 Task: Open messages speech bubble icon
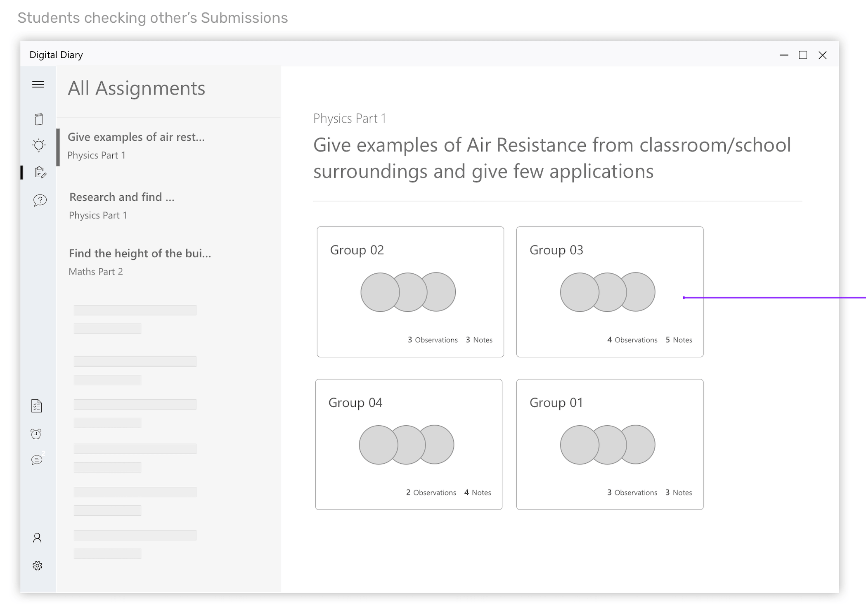[x=37, y=460]
